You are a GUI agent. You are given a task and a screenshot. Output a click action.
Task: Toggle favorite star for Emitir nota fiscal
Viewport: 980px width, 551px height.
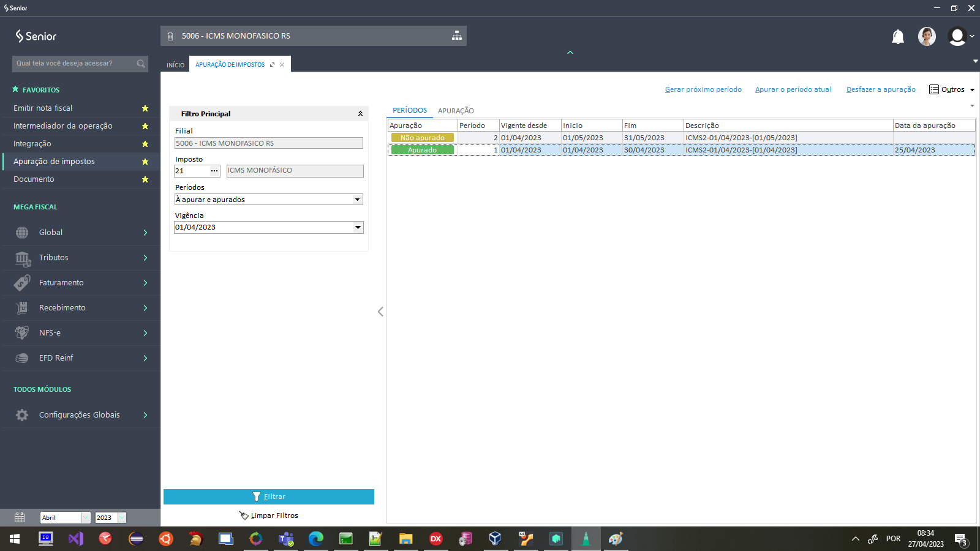click(x=145, y=108)
